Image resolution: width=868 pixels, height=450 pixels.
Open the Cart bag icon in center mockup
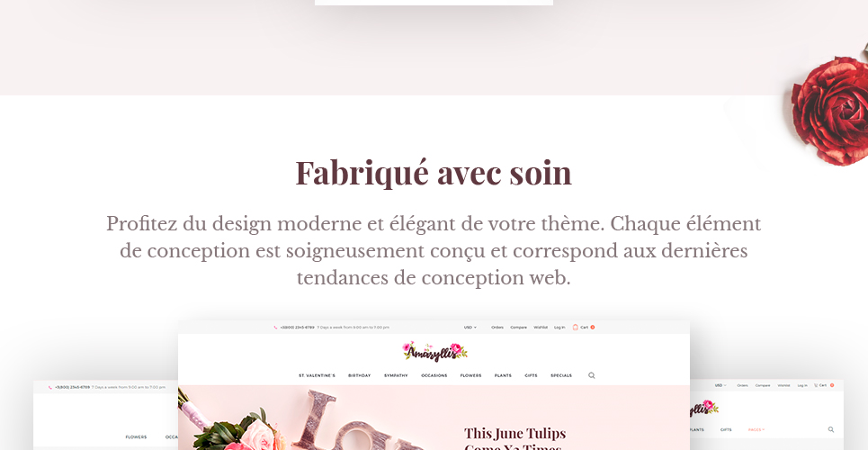pos(575,327)
